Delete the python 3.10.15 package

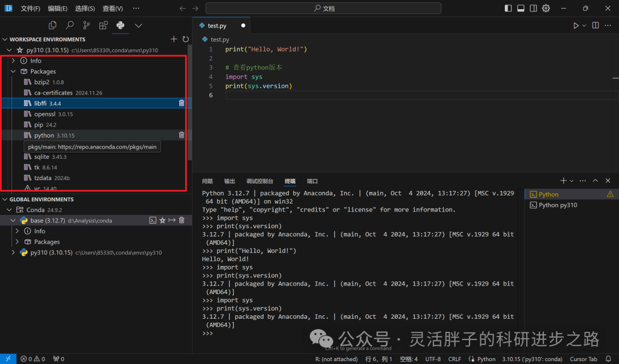182,135
